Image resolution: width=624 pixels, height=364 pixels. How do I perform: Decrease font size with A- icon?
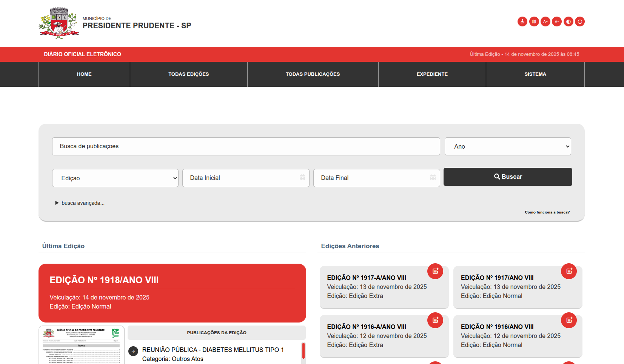[557, 22]
